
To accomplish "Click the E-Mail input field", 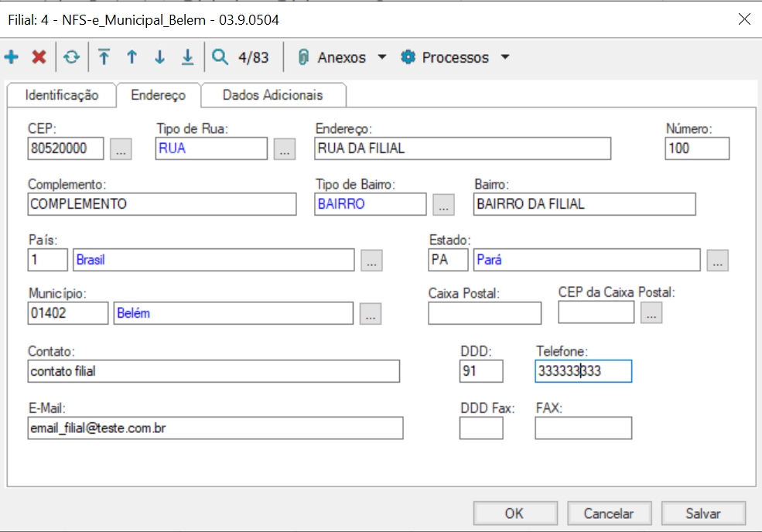I will tap(215, 428).
